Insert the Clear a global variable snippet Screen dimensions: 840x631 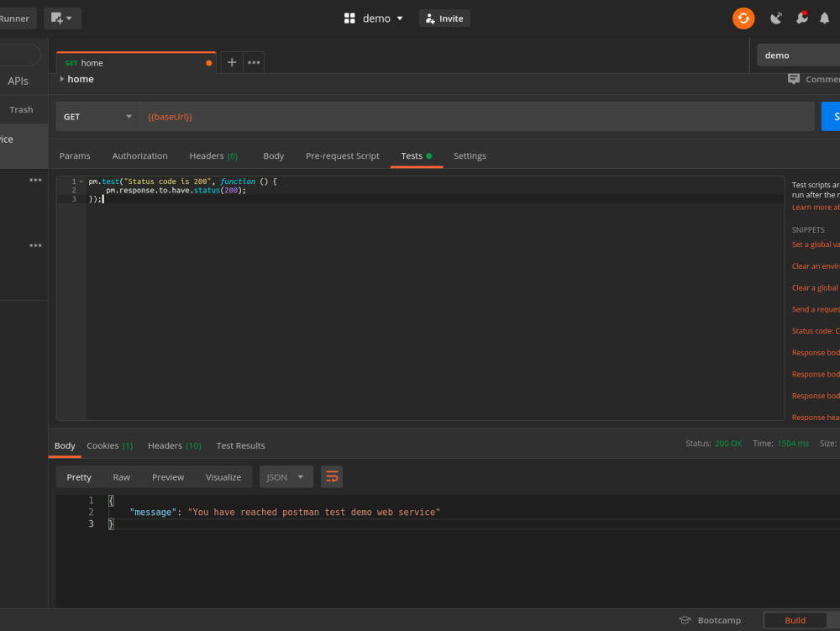click(x=816, y=287)
